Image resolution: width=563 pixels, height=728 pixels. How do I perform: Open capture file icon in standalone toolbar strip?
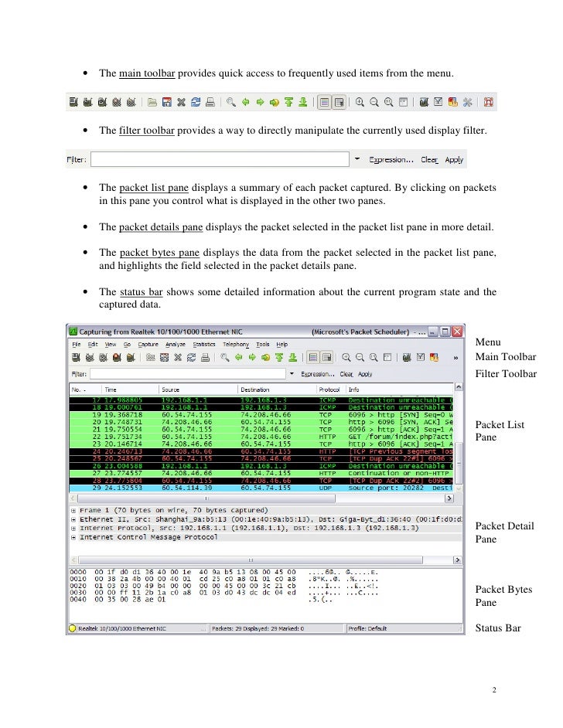[x=152, y=102]
